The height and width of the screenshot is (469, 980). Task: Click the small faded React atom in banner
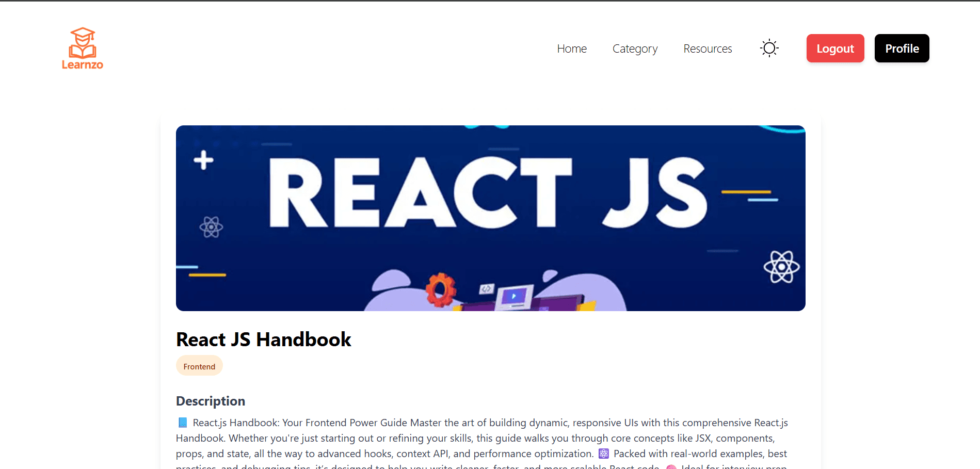pyautogui.click(x=211, y=227)
